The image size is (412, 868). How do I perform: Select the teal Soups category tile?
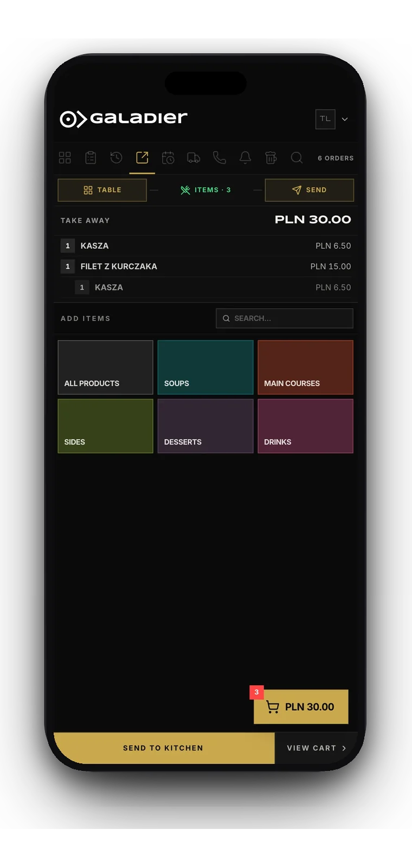(205, 368)
